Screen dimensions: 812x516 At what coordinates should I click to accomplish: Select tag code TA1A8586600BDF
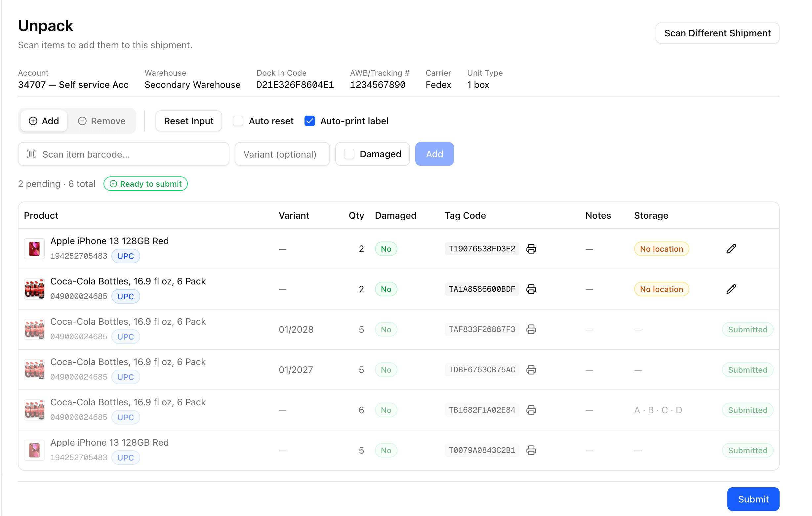(482, 289)
